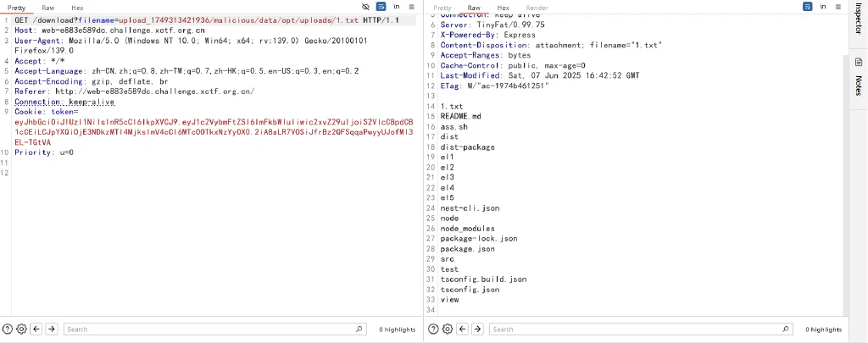Click the ETag response header
868x343 pixels.
494,86
